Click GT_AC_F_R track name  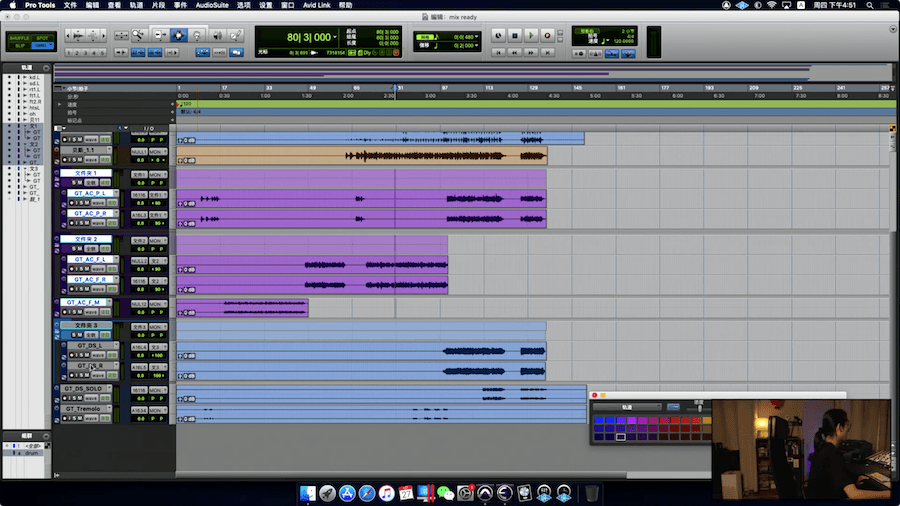[x=91, y=279]
